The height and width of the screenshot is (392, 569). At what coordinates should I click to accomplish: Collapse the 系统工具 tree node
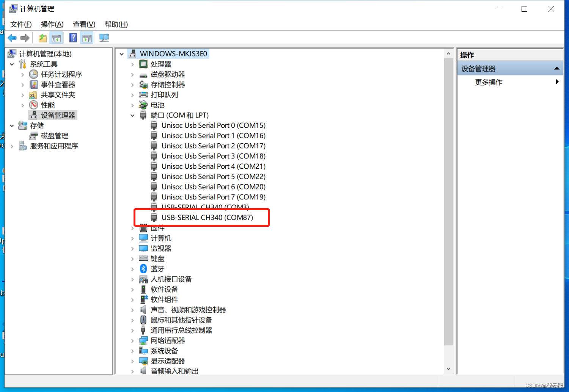pos(12,64)
